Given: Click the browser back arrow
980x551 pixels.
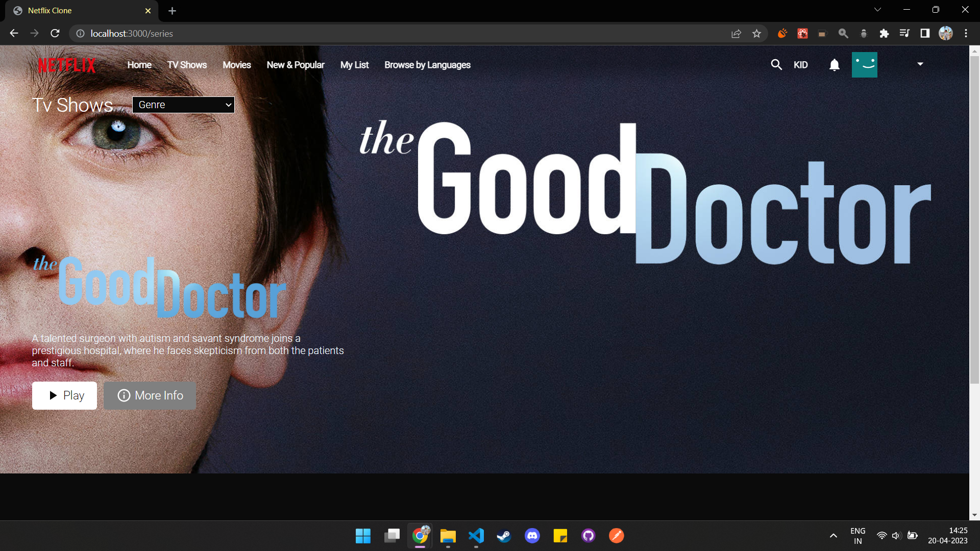Looking at the screenshot, I should click(x=14, y=33).
